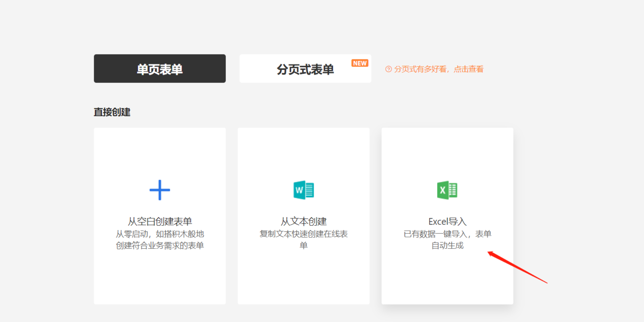Switch to the 分页式表单 tab
The image size is (644, 322).
(x=306, y=68)
